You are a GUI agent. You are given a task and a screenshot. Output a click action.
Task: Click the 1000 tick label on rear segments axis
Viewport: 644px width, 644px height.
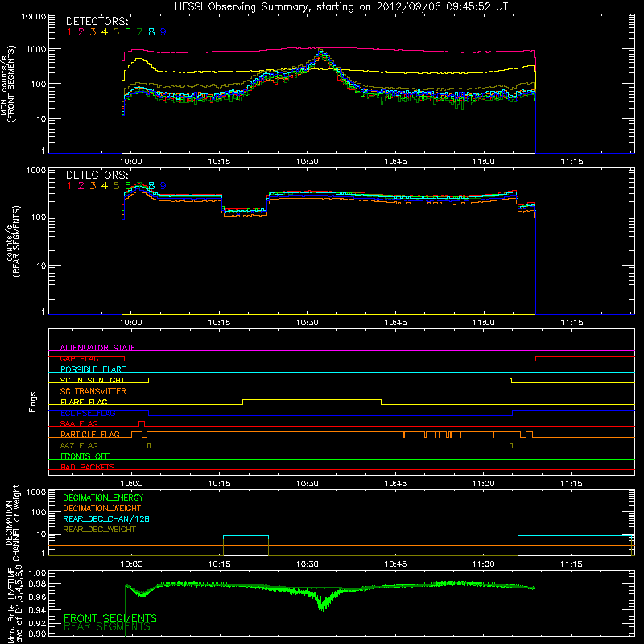(x=36, y=171)
